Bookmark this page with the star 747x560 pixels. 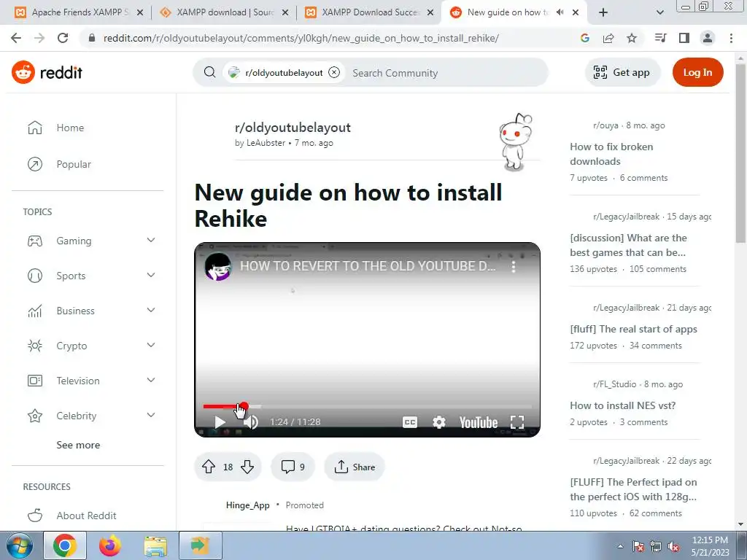tap(632, 38)
